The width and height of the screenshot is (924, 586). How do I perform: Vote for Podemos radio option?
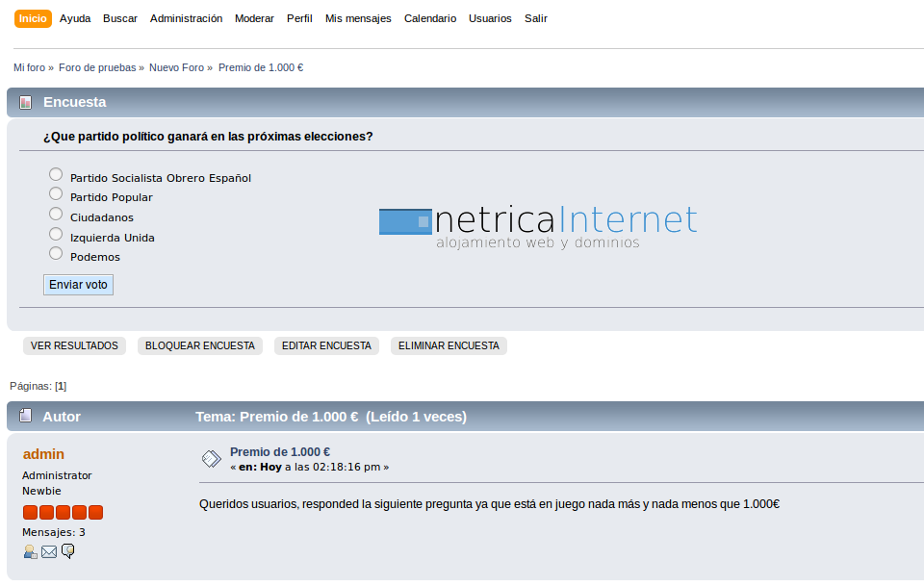coord(56,254)
